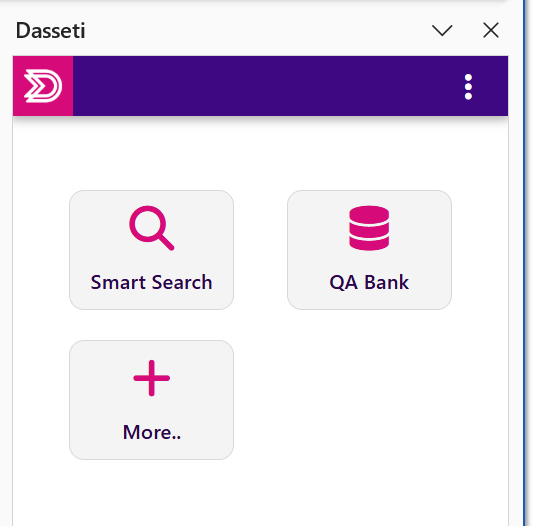Click the Dasseti logo icon in header
Screen dimensions: 533x526
[x=43, y=86]
